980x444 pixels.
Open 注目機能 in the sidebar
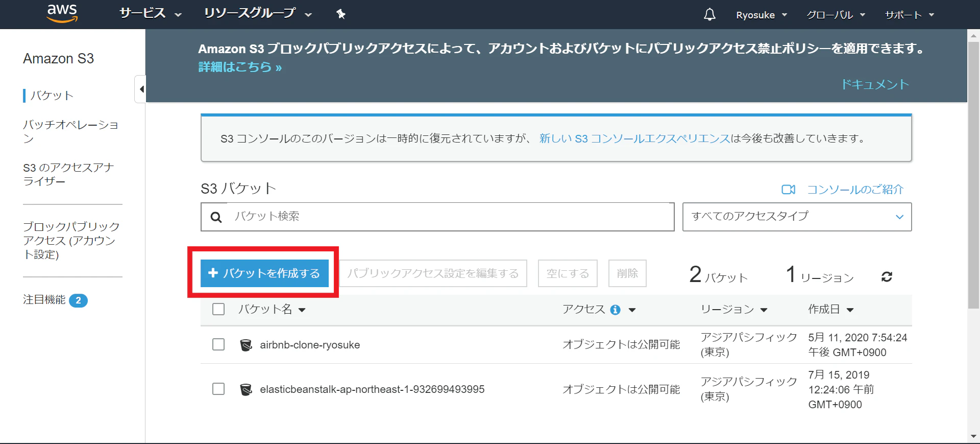click(x=55, y=300)
